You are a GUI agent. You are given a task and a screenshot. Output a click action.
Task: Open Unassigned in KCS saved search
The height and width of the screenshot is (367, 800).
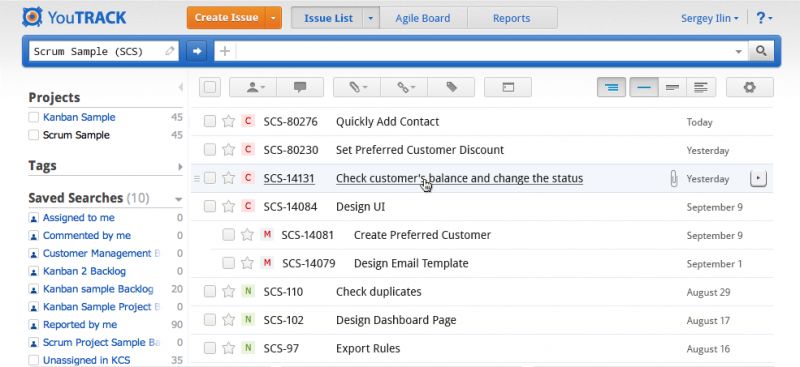(86, 360)
